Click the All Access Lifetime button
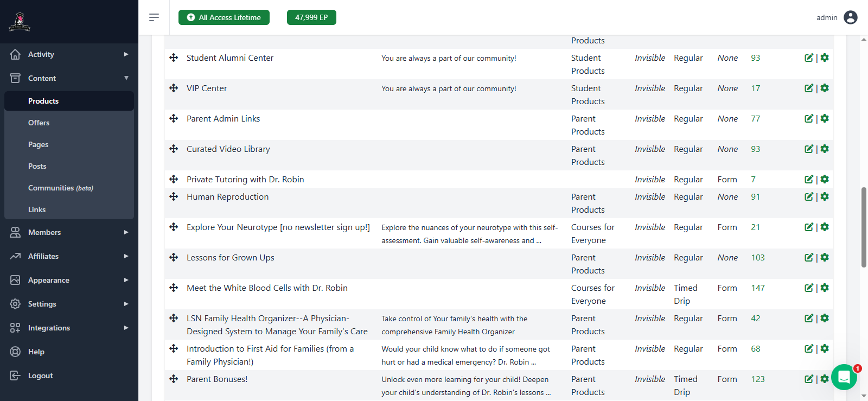Image resolution: width=868 pixels, height=401 pixels. pyautogui.click(x=224, y=17)
